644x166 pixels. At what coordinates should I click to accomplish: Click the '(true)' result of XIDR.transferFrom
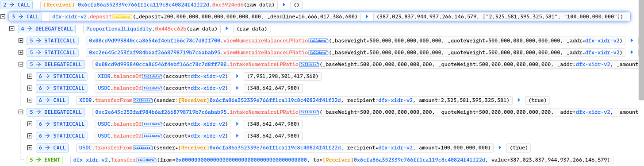[537, 100]
